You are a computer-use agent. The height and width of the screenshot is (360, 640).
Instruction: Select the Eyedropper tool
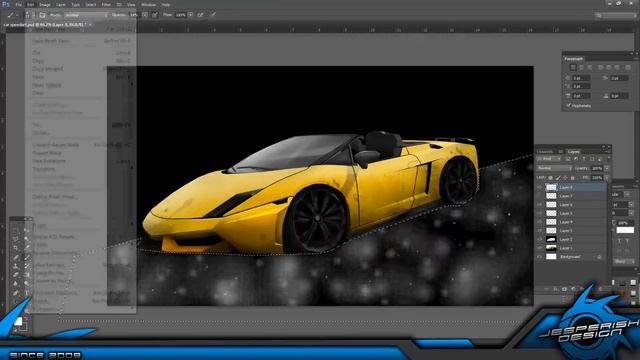click(x=27, y=248)
